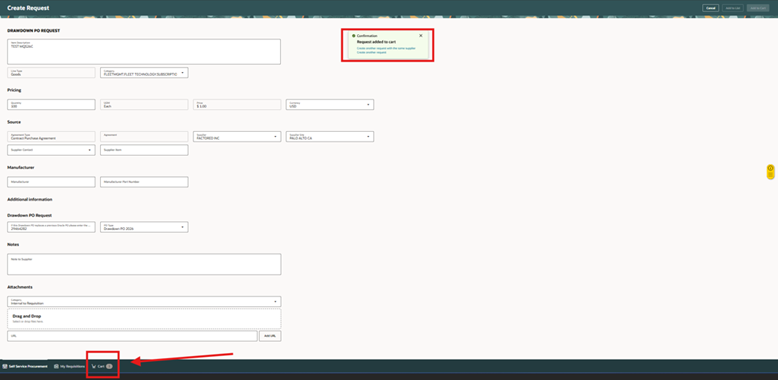The width and height of the screenshot is (778, 380).
Task: Open the PO Type dropdown
Action: coord(144,227)
